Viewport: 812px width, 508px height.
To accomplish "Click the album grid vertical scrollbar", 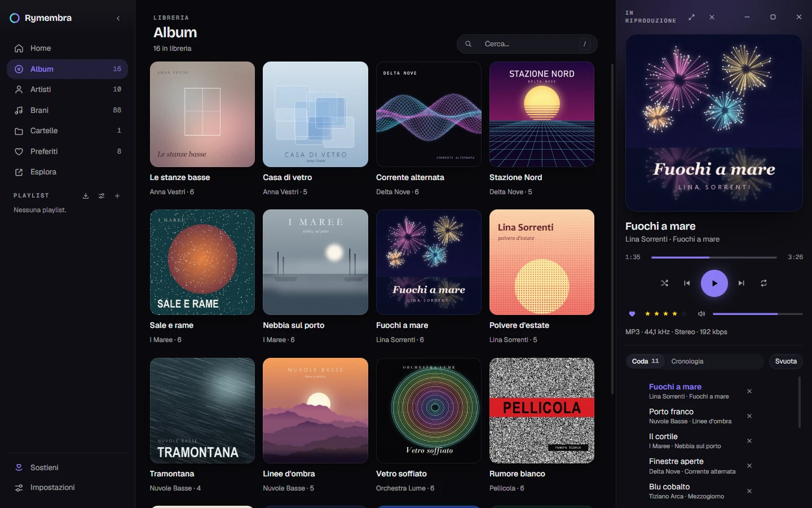I will pos(612,229).
